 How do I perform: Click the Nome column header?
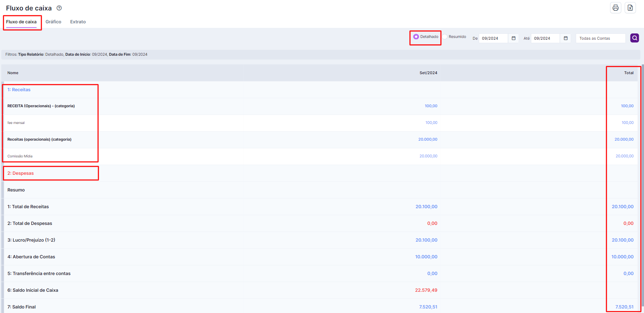pyautogui.click(x=13, y=73)
